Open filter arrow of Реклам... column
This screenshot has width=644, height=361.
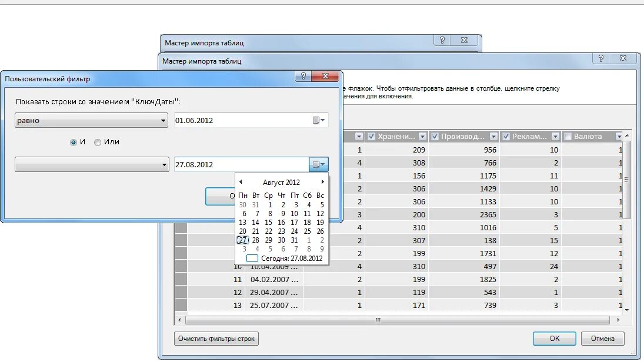[555, 137]
